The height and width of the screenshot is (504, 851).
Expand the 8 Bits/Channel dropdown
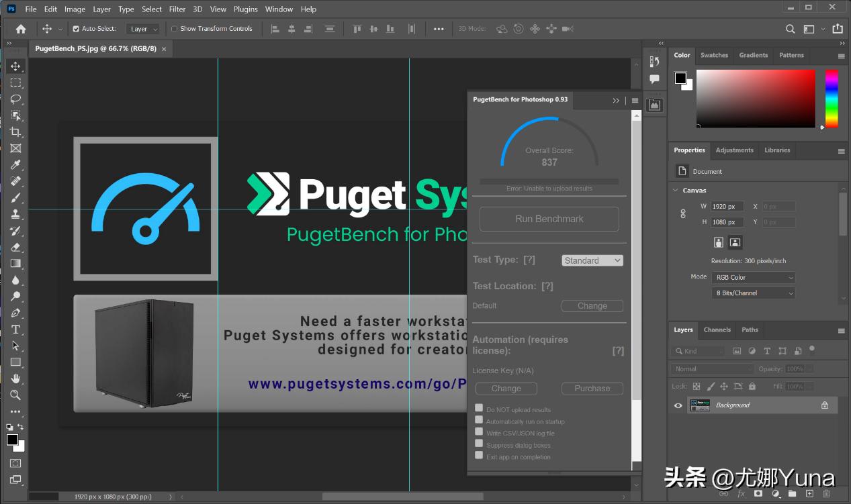753,293
